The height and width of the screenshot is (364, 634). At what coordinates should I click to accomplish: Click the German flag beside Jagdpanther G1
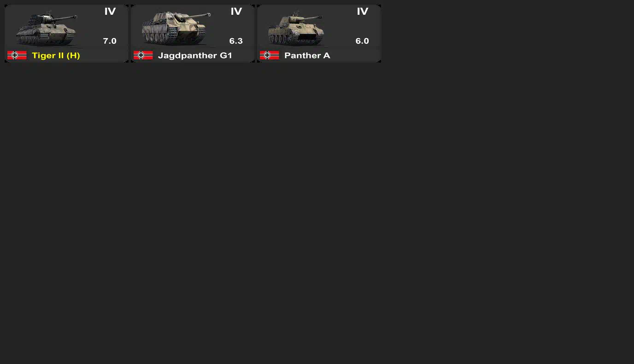pyautogui.click(x=143, y=55)
